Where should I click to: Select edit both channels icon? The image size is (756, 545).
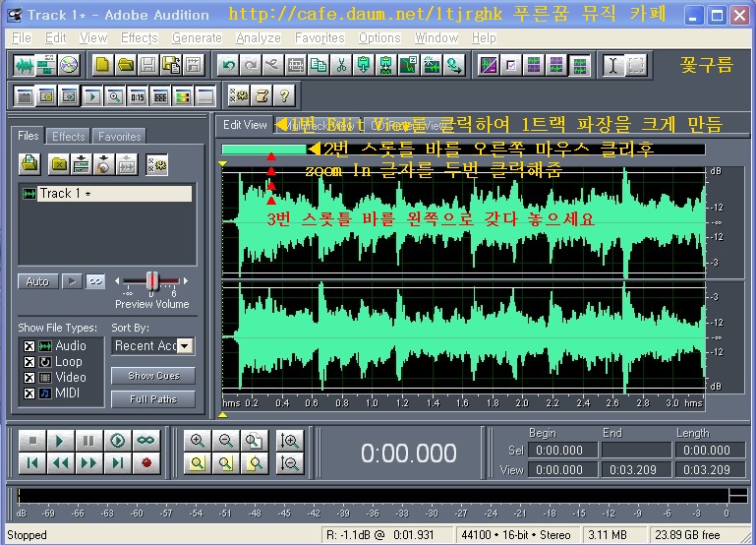click(x=579, y=65)
